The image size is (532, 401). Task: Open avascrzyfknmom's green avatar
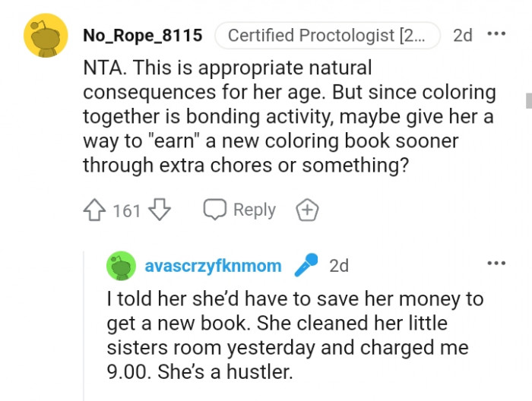120,267
